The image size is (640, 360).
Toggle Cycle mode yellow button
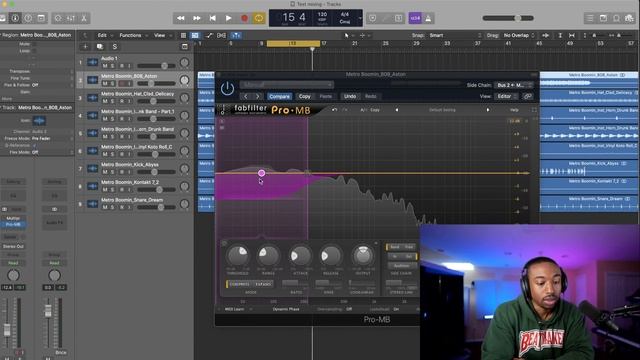pos(259,18)
